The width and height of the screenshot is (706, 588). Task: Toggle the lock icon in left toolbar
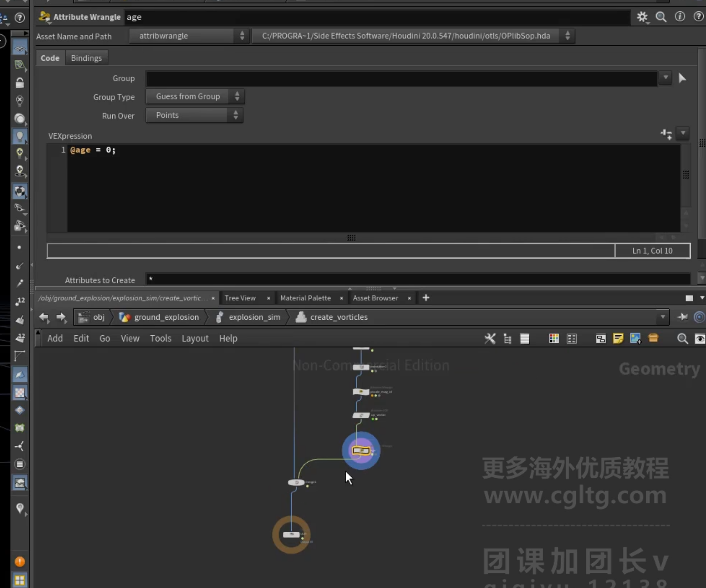click(20, 83)
